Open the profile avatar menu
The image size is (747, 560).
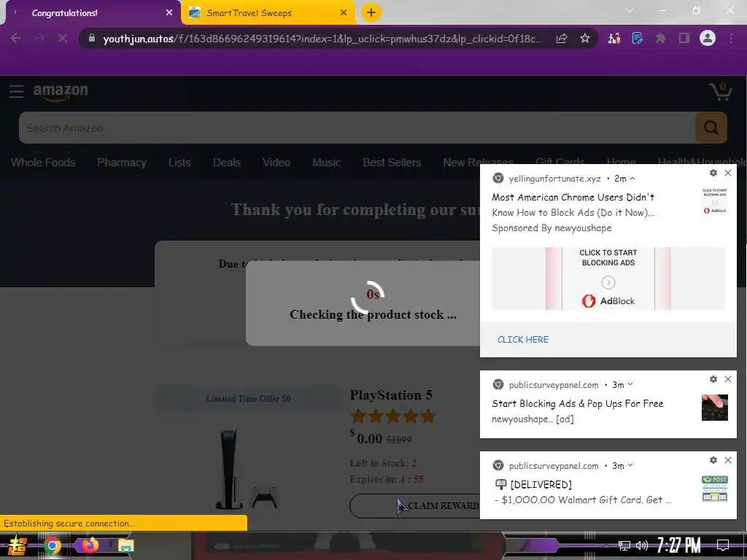708,39
